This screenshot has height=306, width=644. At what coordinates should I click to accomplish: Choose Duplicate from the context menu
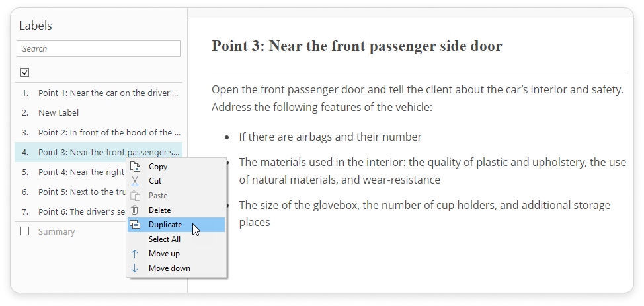point(165,225)
